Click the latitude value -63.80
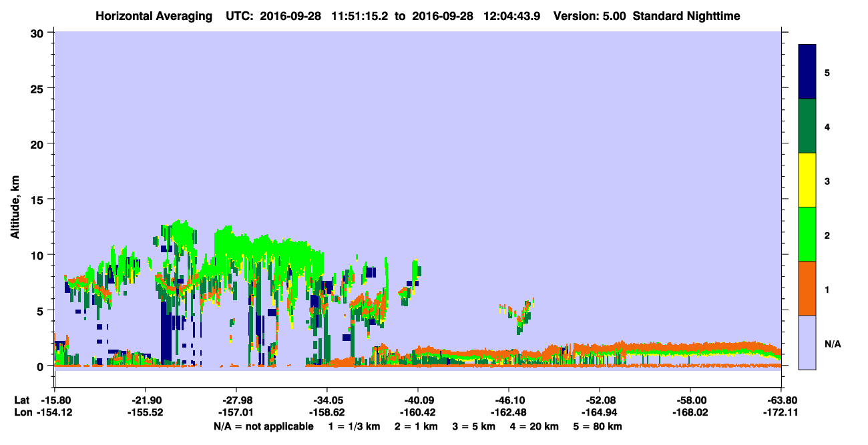 pos(781,400)
